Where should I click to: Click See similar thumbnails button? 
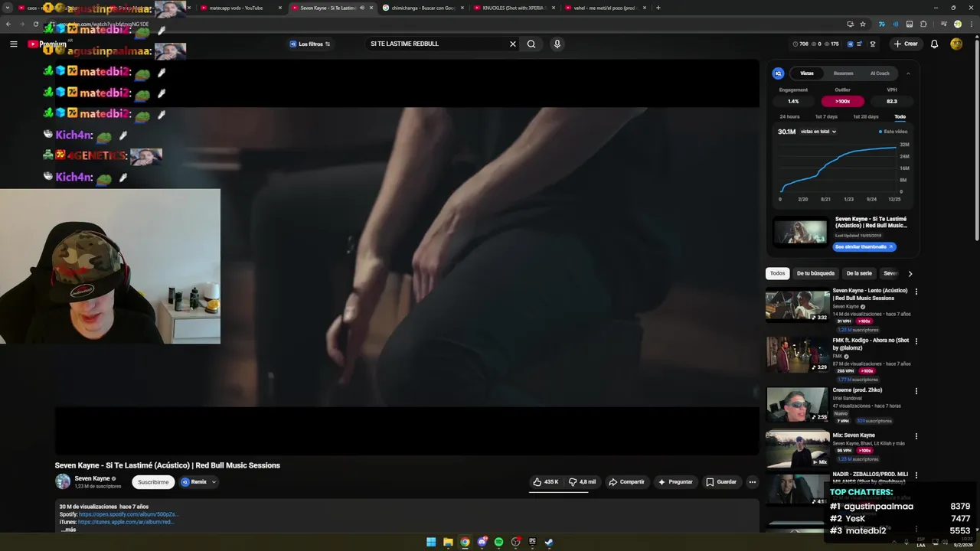pyautogui.click(x=864, y=246)
